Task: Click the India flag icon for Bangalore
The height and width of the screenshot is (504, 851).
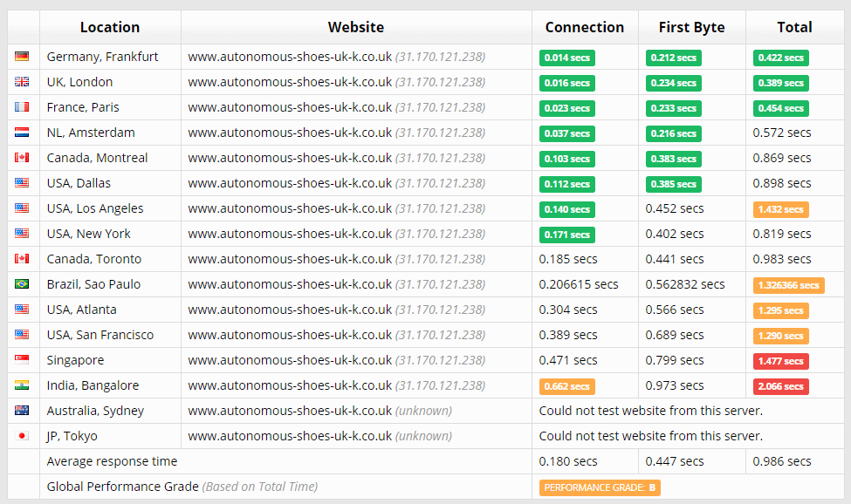Action: (22, 385)
